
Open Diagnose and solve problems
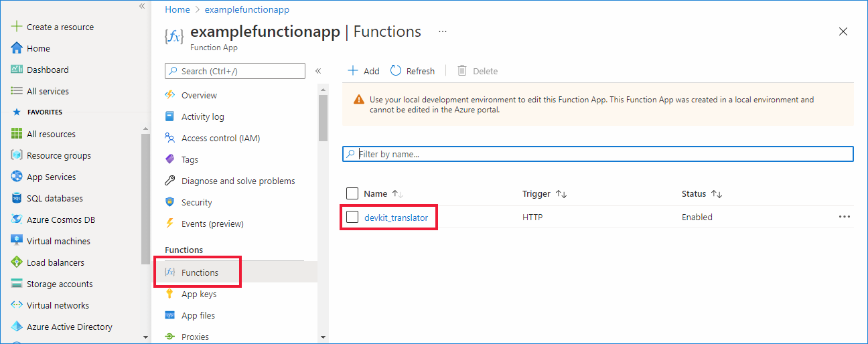(x=238, y=181)
